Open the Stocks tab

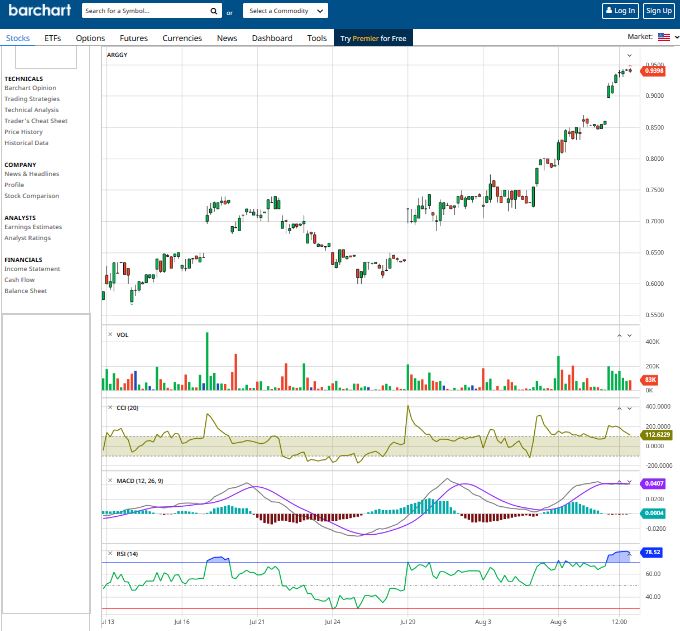pos(18,38)
